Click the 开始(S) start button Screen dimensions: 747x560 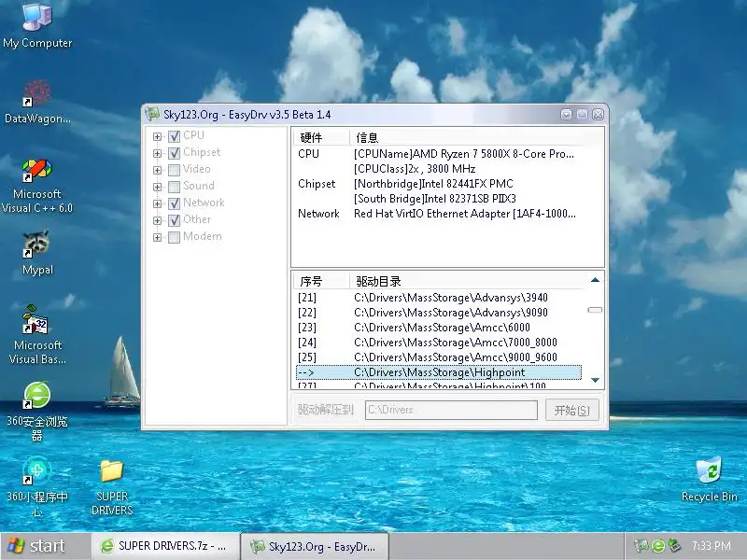point(571,410)
